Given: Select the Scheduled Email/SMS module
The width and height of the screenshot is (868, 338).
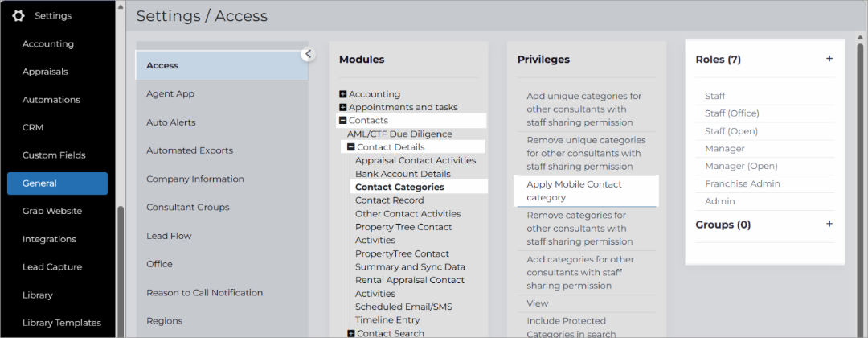Looking at the screenshot, I should point(404,307).
